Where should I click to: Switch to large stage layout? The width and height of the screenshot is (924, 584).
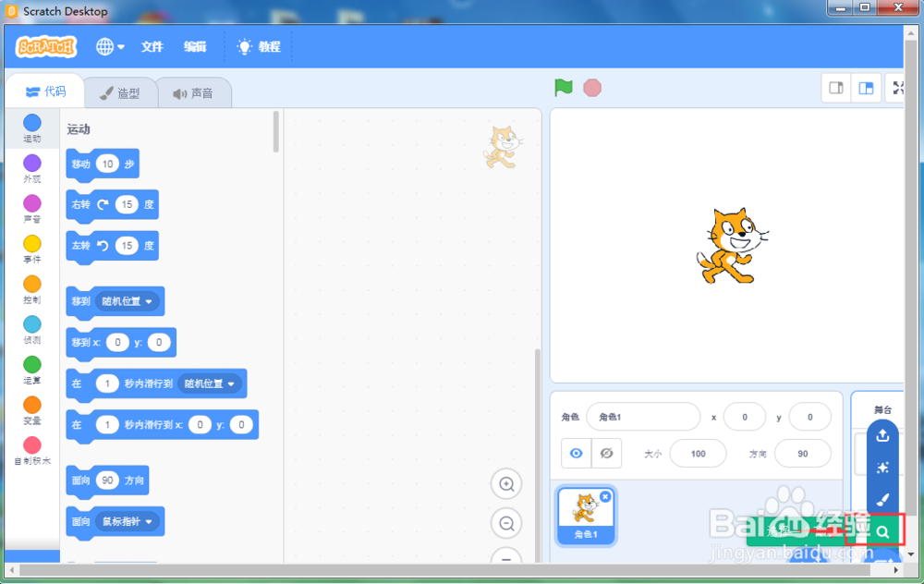[x=867, y=88]
